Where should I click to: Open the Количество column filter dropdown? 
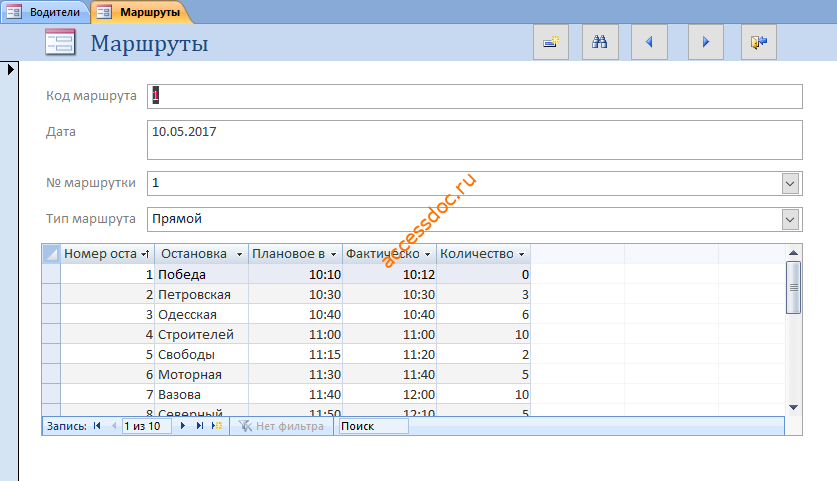click(521, 254)
